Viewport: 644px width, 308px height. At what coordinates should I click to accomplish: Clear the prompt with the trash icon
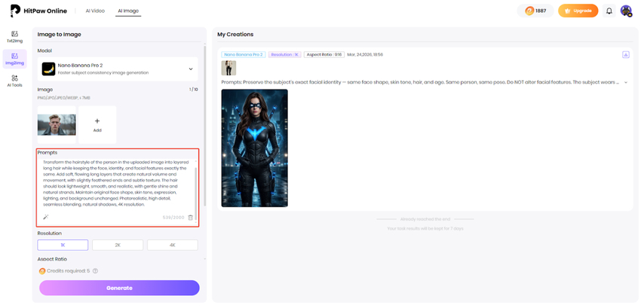coord(190,218)
